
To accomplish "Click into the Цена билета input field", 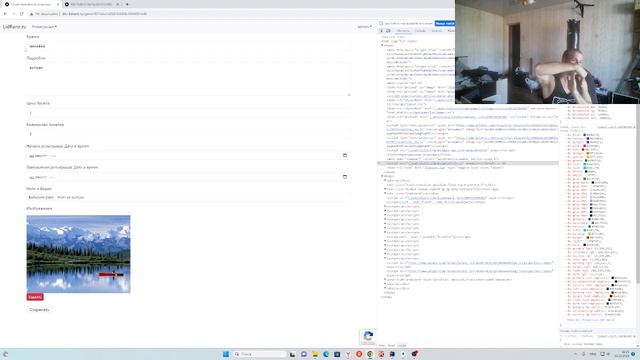I will pyautogui.click(x=189, y=113).
